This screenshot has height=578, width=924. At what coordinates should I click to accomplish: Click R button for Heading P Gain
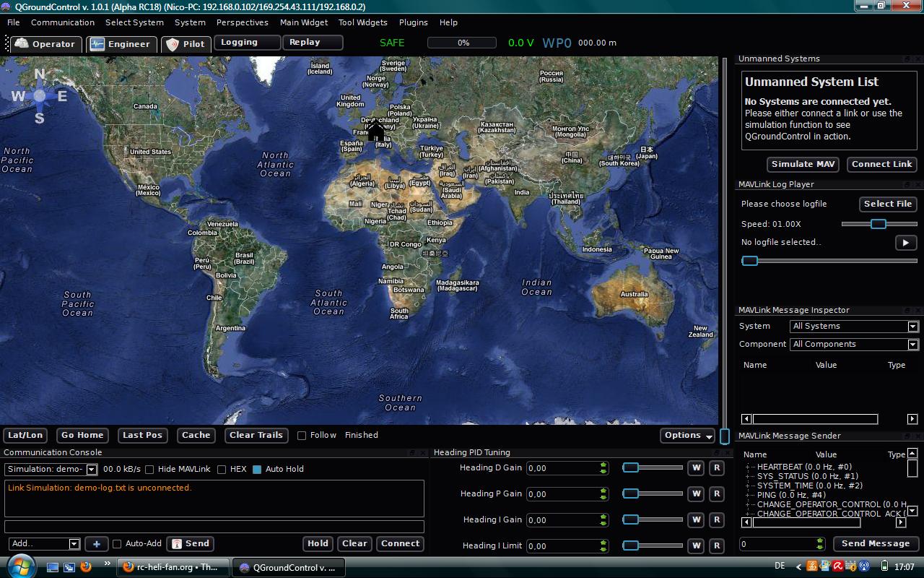coord(716,494)
